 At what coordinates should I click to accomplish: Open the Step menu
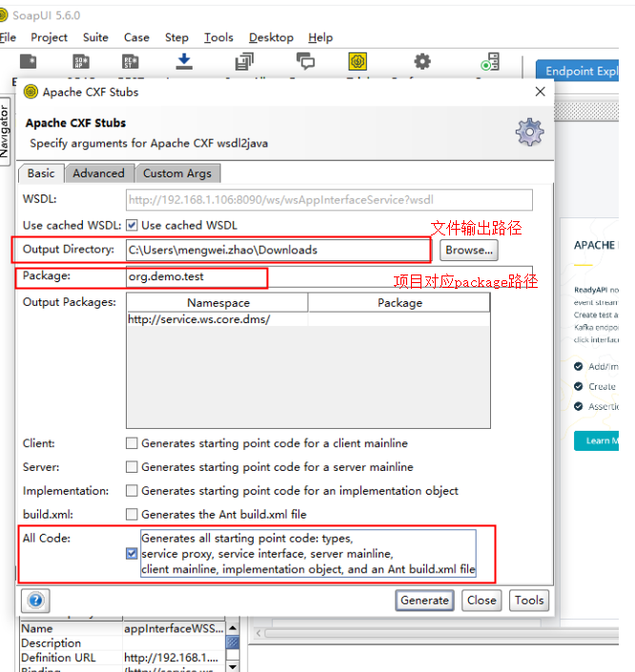click(x=176, y=38)
